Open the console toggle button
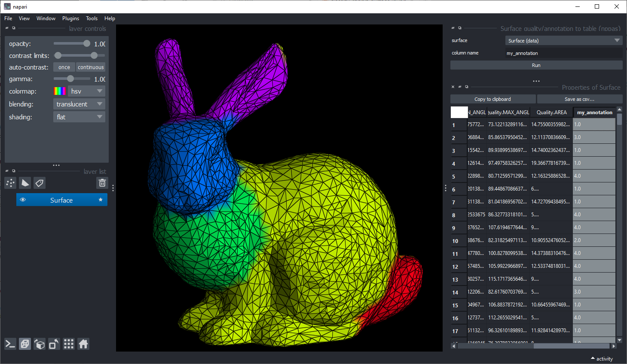Image resolution: width=627 pixels, height=364 pixels. tap(10, 344)
